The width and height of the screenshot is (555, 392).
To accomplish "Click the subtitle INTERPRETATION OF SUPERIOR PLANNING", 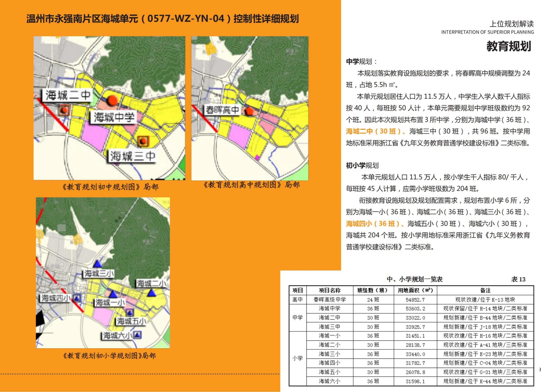I will [x=488, y=32].
